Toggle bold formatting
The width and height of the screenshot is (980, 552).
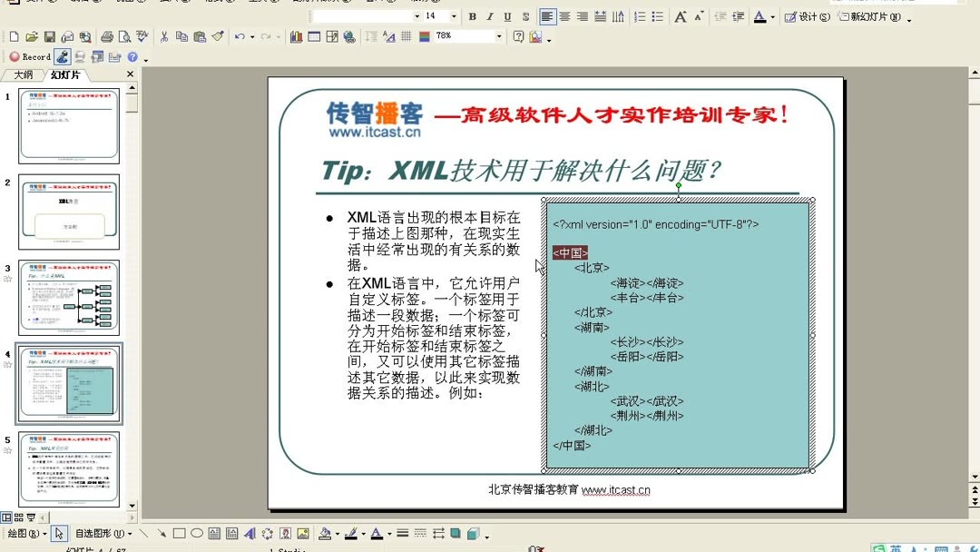472,15
